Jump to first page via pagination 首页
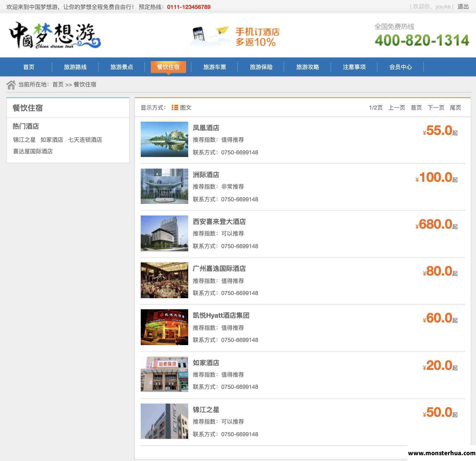This screenshot has width=476, height=461. [x=416, y=107]
